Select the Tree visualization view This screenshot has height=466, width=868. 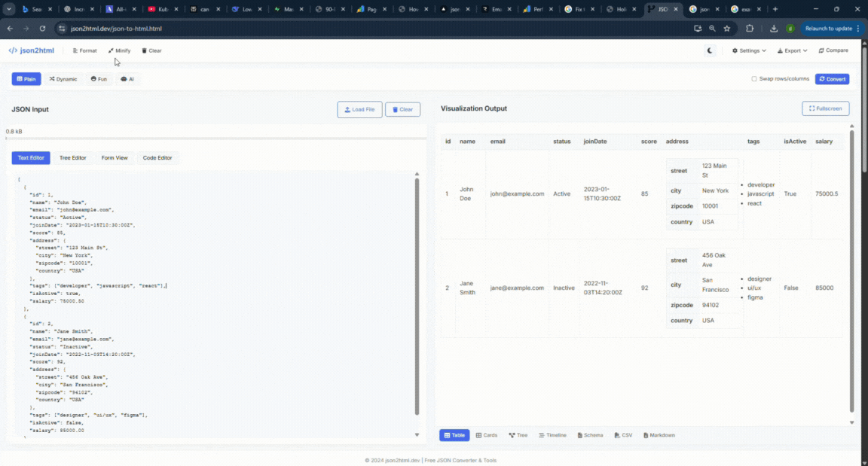(518, 435)
